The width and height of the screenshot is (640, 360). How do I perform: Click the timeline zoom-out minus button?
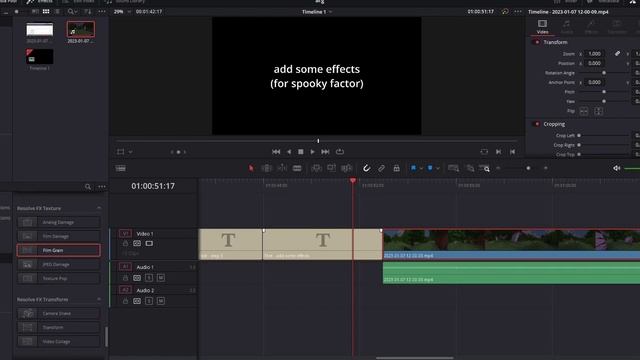pyautogui.click(x=498, y=168)
